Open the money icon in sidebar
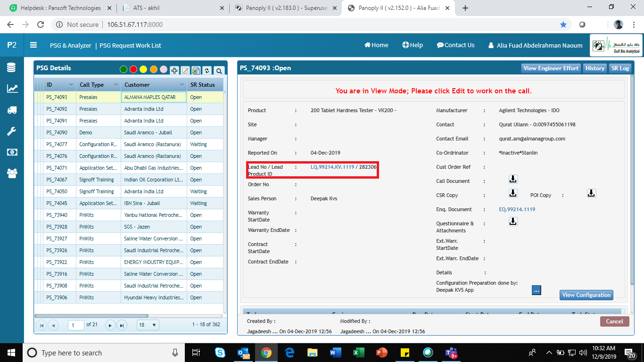Screen dimensions: 644x362 point(12,152)
